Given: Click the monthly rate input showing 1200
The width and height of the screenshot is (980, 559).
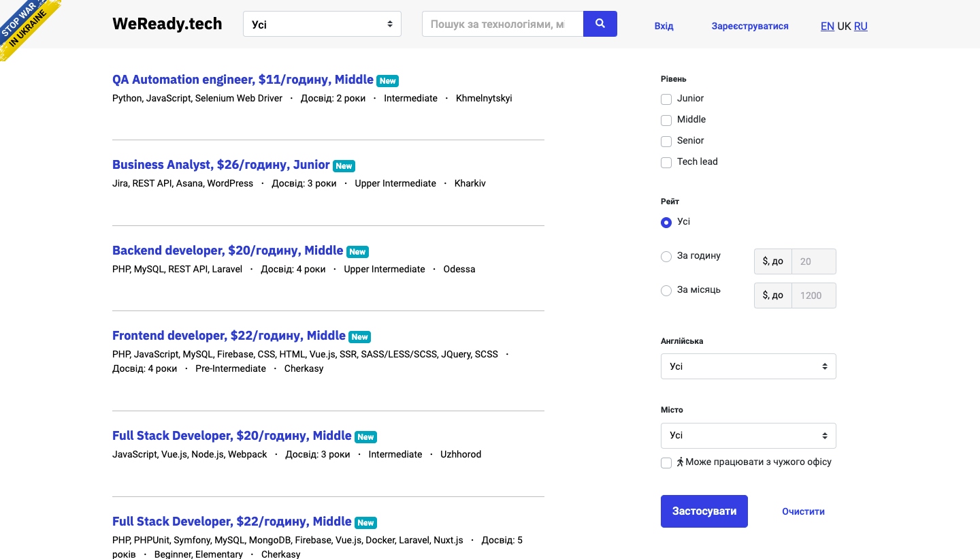Looking at the screenshot, I should click(x=814, y=296).
